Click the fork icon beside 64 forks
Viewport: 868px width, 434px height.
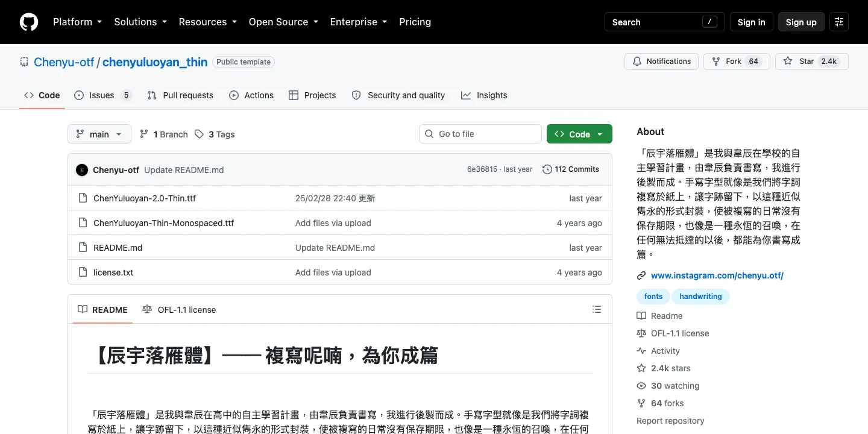click(641, 403)
